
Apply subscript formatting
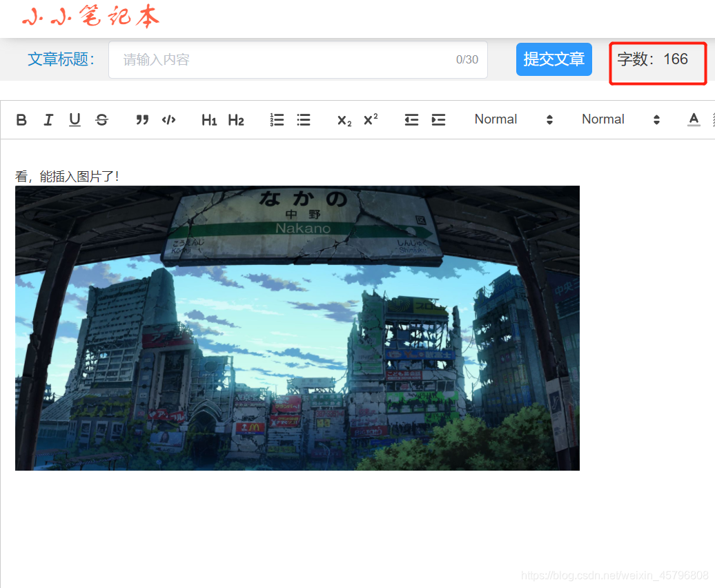(x=344, y=120)
